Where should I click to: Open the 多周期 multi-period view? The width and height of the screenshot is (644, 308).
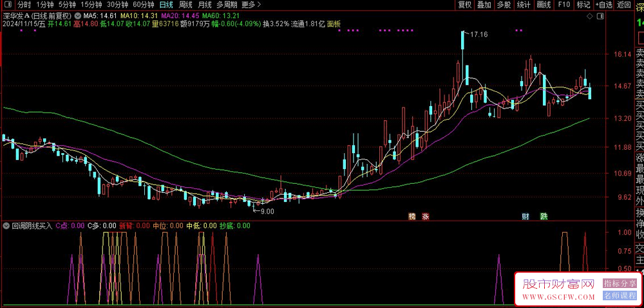coord(227,5)
